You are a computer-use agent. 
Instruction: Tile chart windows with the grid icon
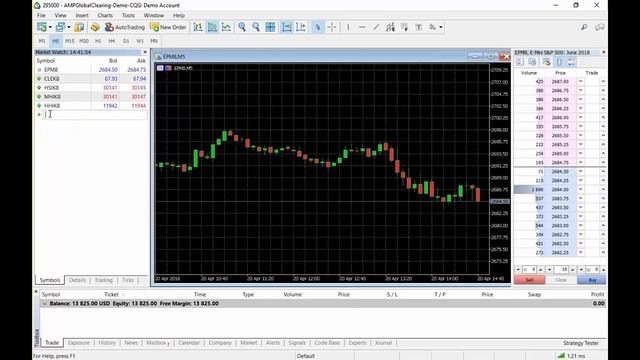[270, 27]
